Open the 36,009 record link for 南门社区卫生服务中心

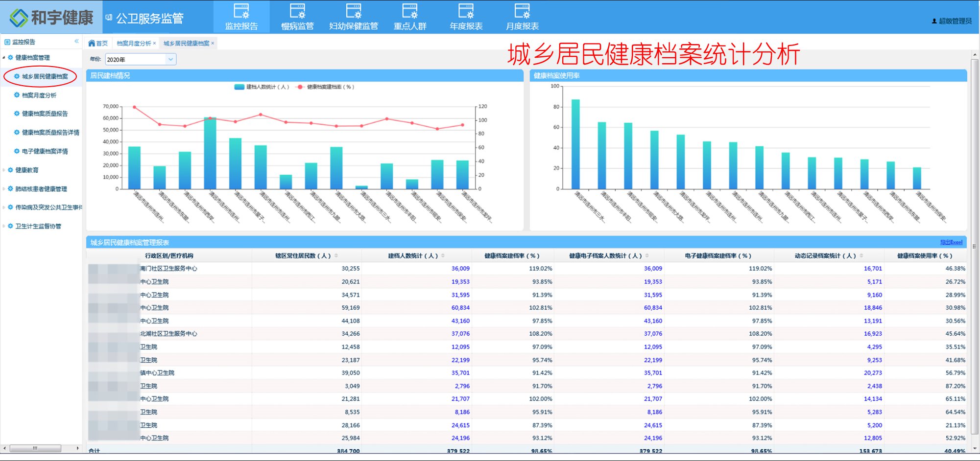(x=461, y=268)
